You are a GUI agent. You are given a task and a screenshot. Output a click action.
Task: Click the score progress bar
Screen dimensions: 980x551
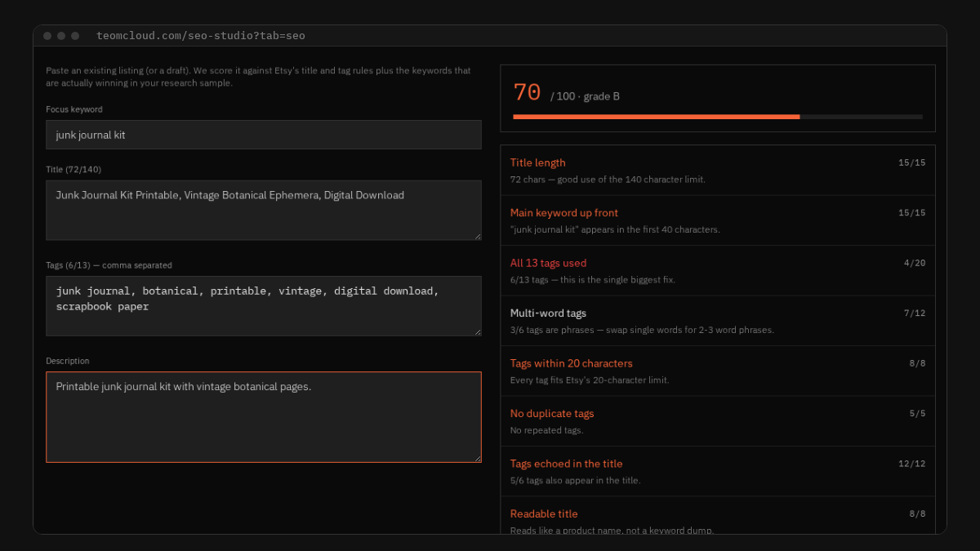click(x=718, y=117)
